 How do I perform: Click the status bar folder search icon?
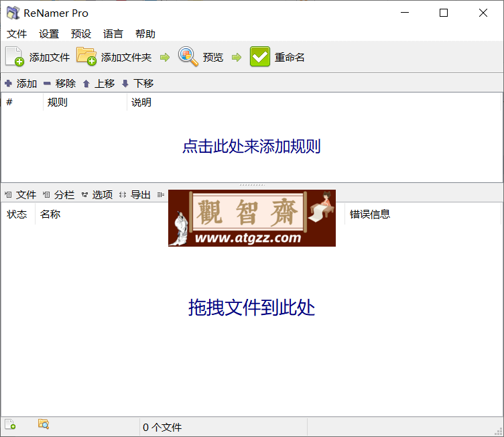pyautogui.click(x=44, y=424)
